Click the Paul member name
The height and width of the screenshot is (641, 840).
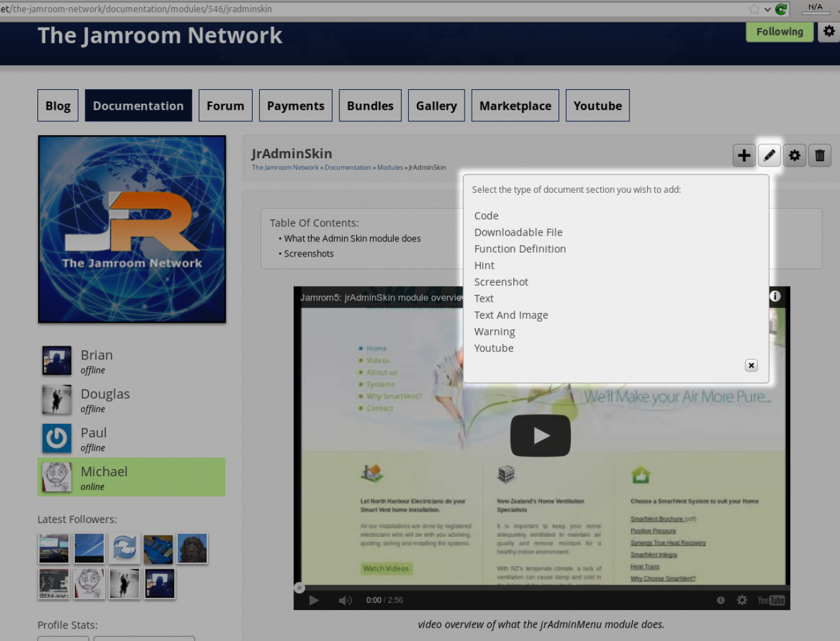pyautogui.click(x=93, y=432)
